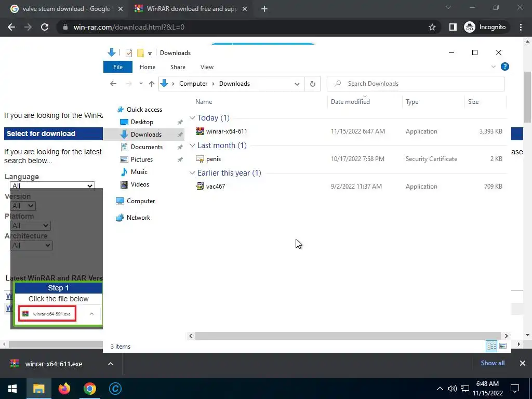The height and width of the screenshot is (399, 532).
Task: Open Downloads in the navigation pane
Action: 146,135
